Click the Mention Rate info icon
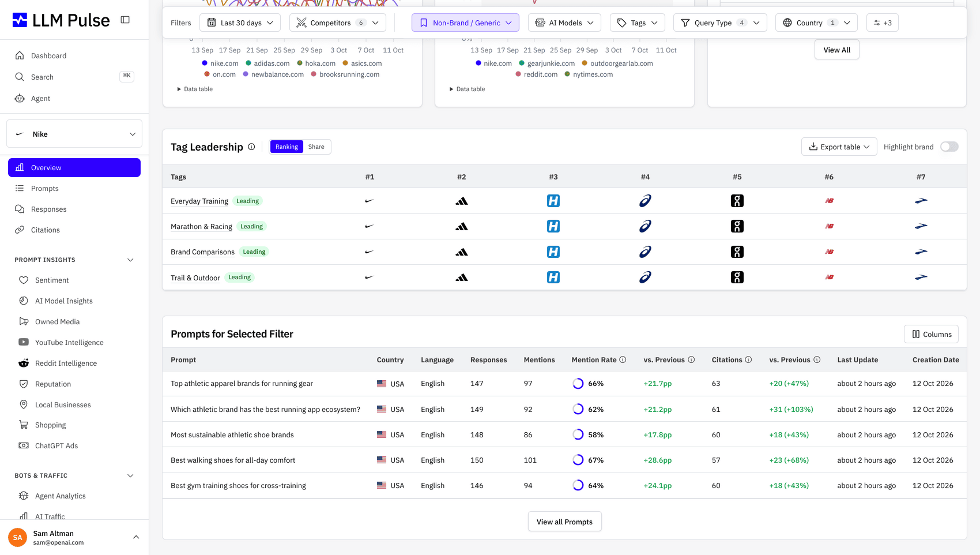This screenshot has height=555, width=980. (x=623, y=360)
